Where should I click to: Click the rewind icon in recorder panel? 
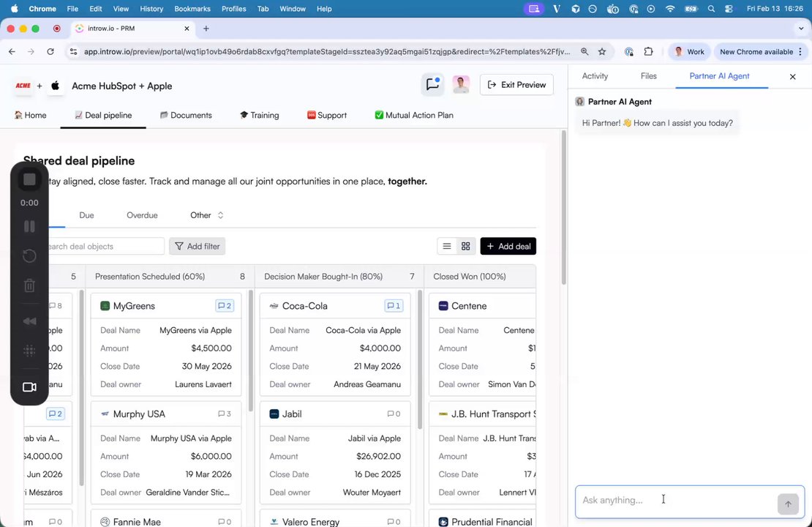(x=29, y=321)
